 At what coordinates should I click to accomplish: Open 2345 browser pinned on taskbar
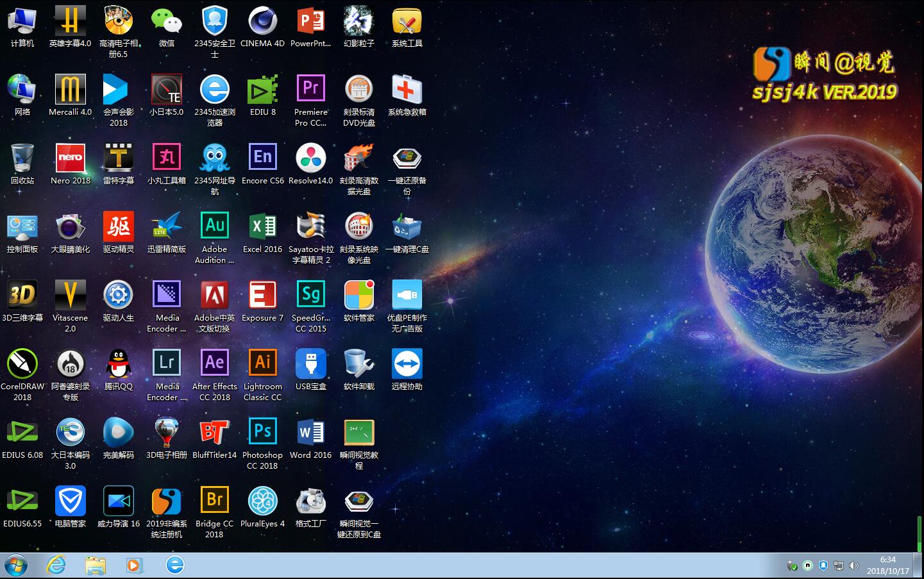pos(174,565)
